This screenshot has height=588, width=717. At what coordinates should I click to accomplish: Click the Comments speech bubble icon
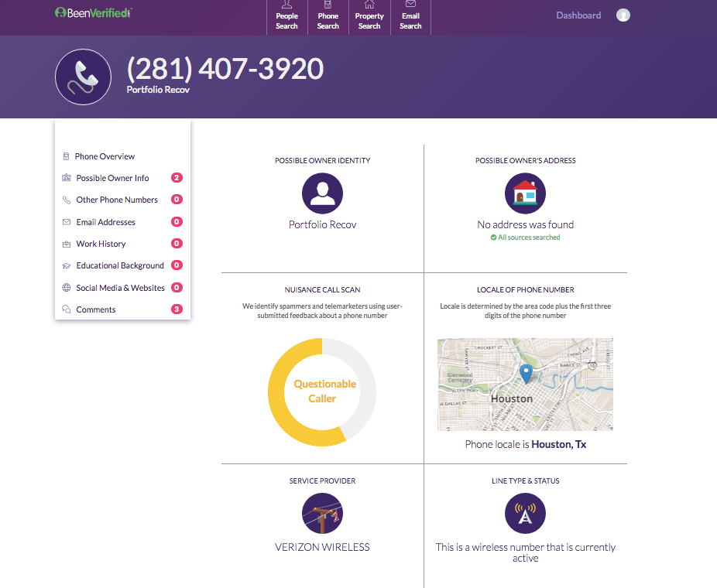[67, 309]
